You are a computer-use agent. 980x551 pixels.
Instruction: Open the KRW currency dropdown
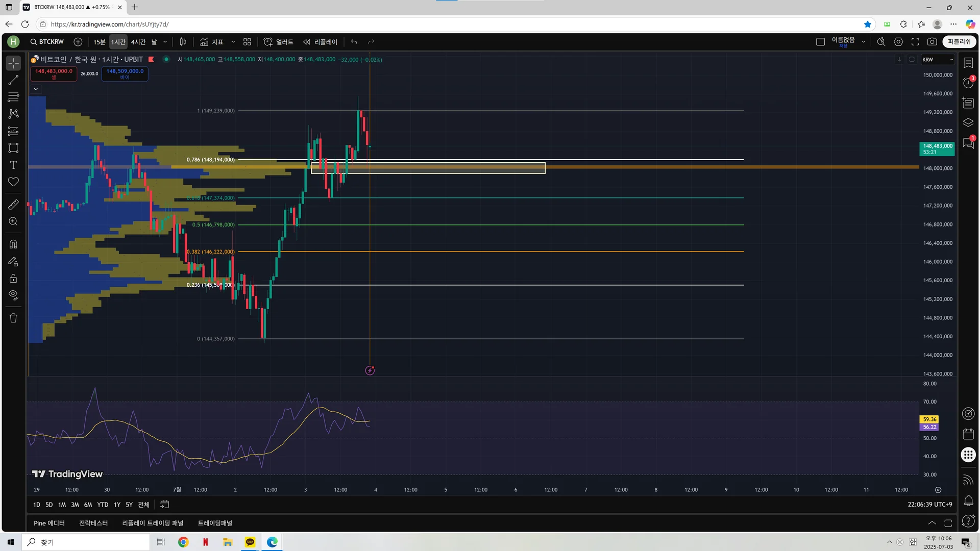coord(938,60)
